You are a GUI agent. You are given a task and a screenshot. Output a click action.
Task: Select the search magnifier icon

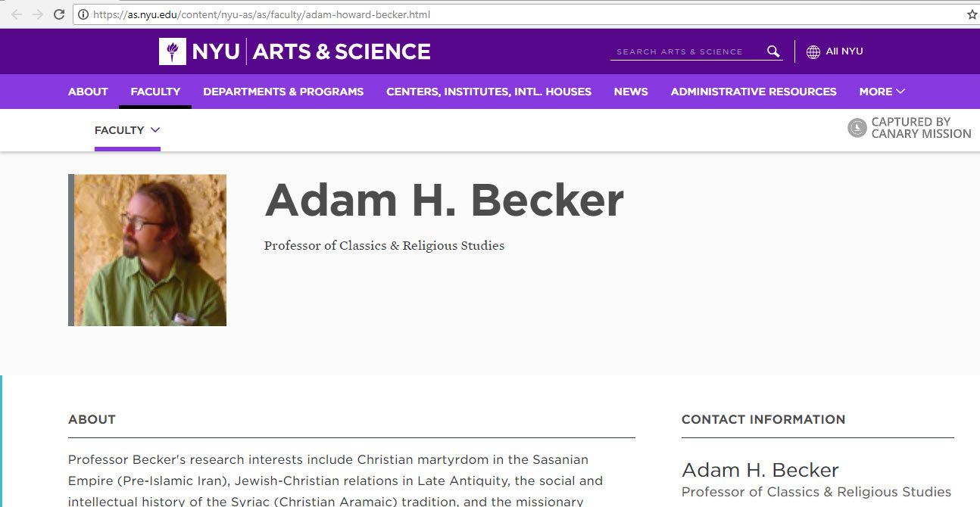point(773,51)
